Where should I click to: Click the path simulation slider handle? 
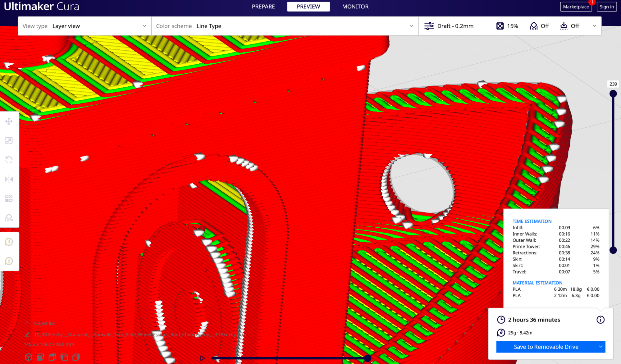tap(368, 358)
